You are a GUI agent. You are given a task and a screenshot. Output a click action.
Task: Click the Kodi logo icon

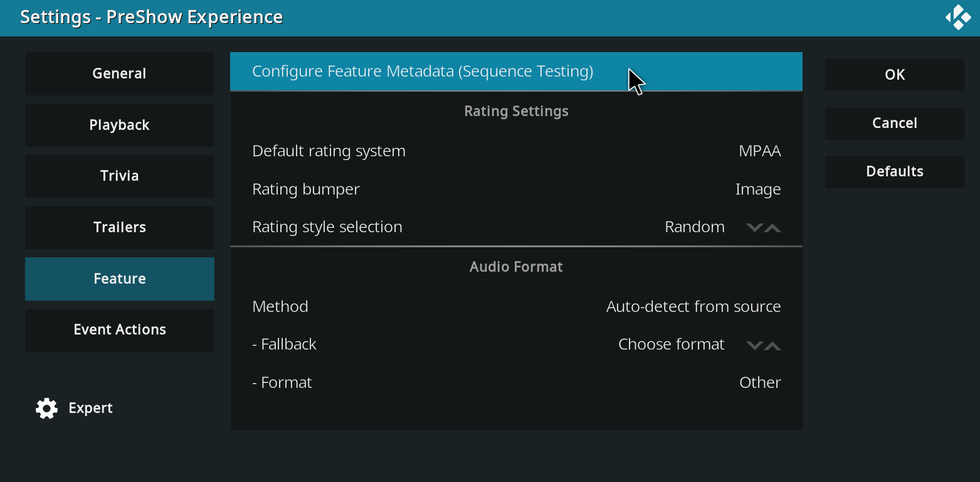957,17
